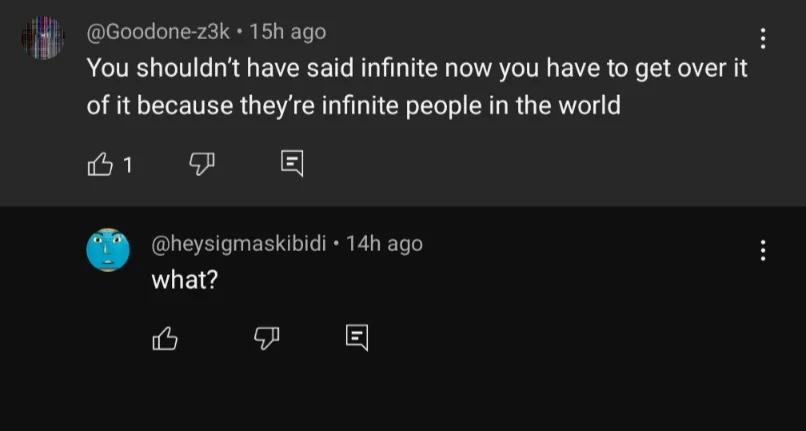Like the @Goodone-z3k comment

click(100, 164)
